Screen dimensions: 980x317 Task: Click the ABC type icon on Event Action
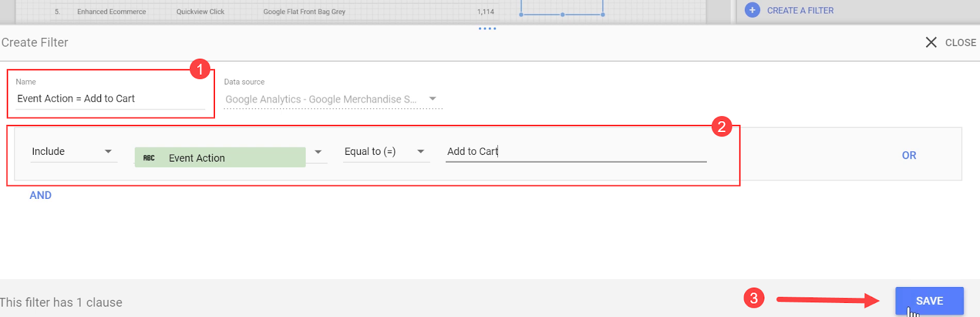149,158
